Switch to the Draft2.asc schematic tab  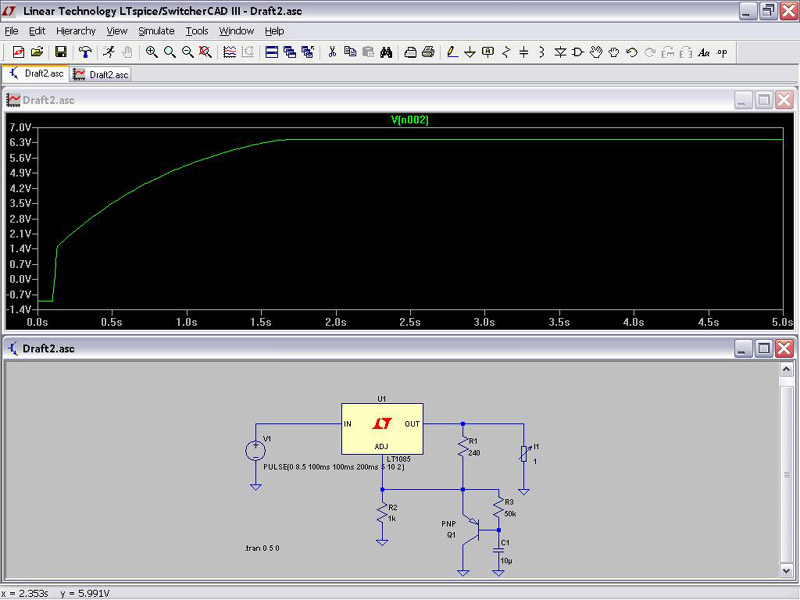(36, 73)
